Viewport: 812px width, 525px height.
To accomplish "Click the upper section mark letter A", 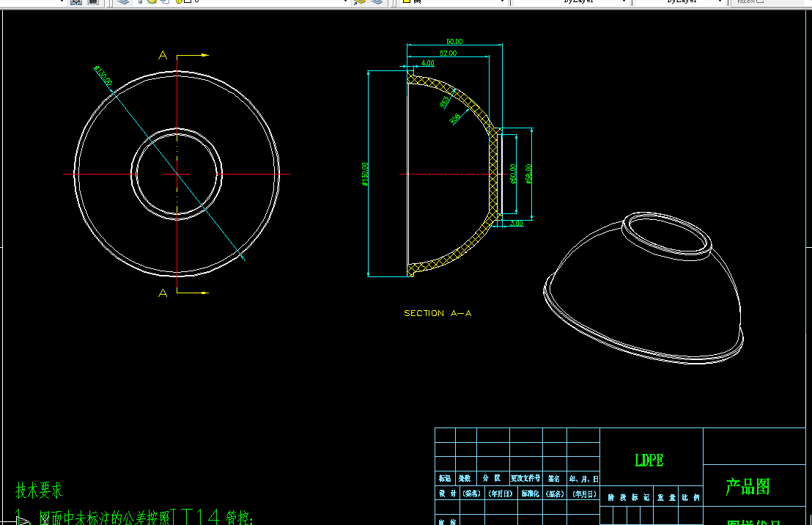I will click(163, 55).
